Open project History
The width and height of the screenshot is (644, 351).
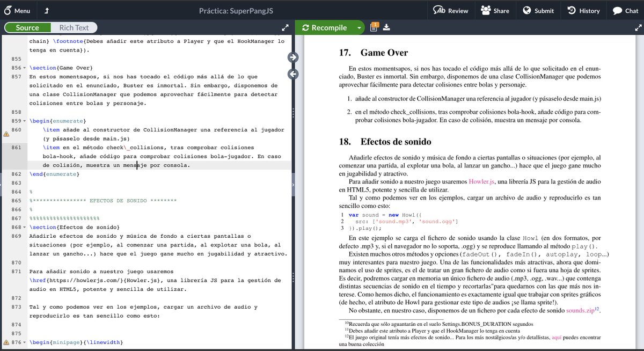pos(583,11)
